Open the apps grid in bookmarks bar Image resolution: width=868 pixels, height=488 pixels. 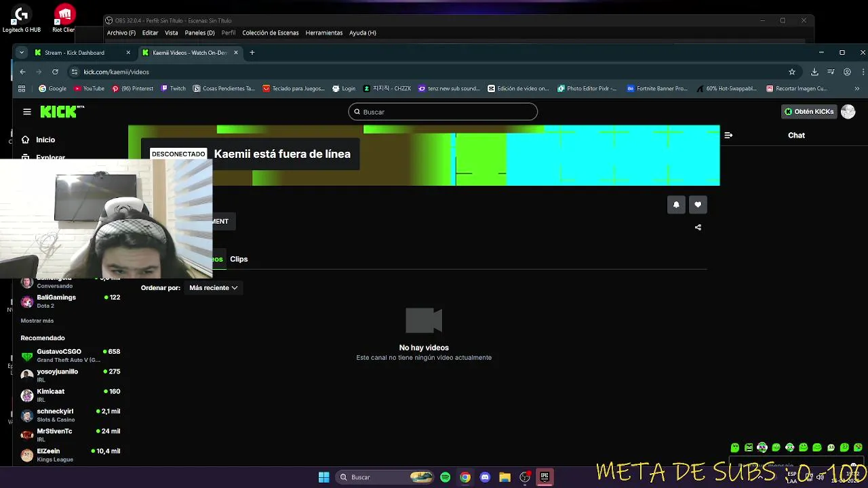(x=22, y=88)
